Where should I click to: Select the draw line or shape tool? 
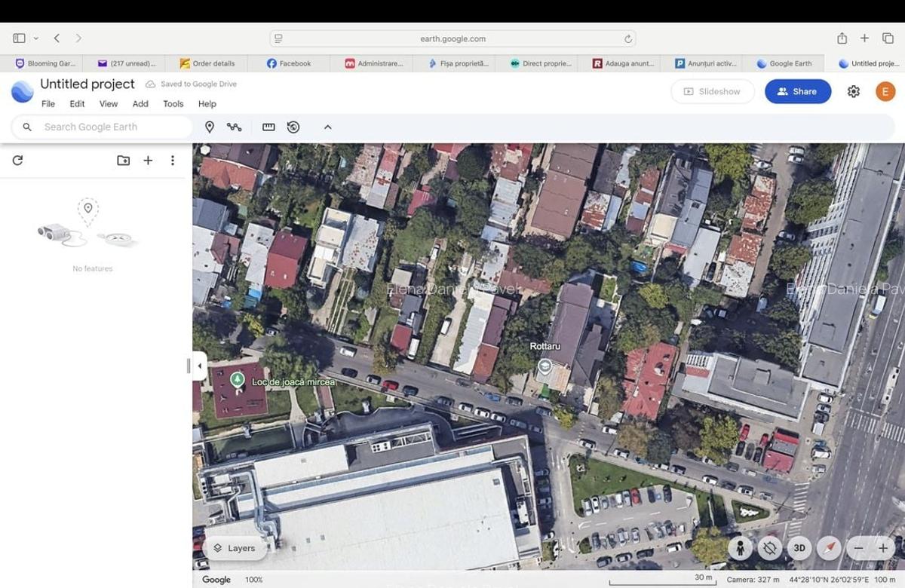tap(235, 127)
